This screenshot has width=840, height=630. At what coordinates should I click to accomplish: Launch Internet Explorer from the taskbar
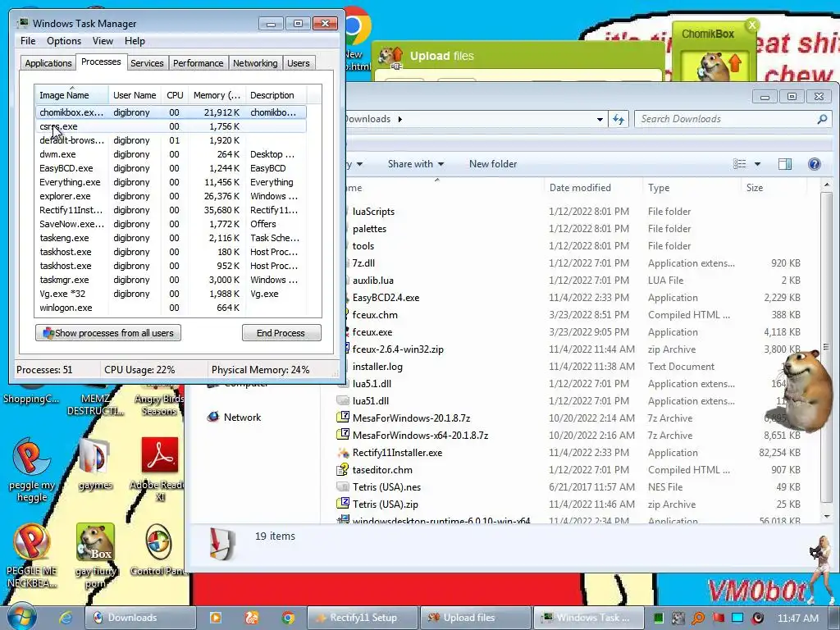point(66,618)
